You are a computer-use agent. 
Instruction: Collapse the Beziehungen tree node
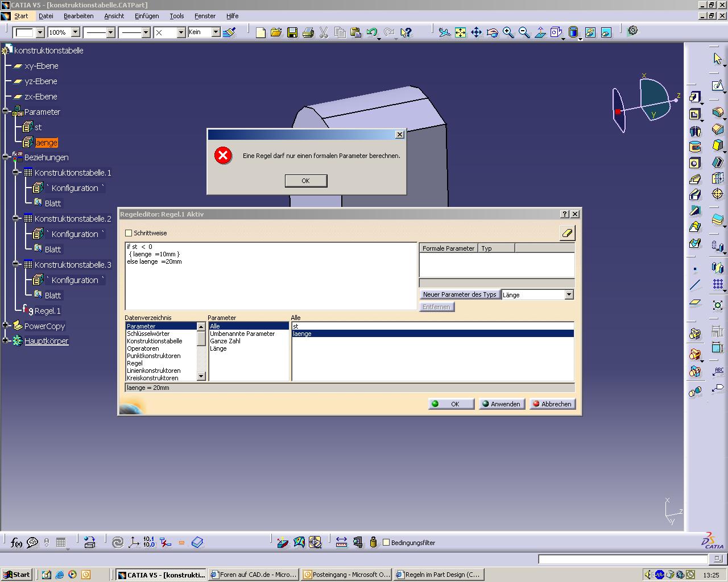coord(6,157)
